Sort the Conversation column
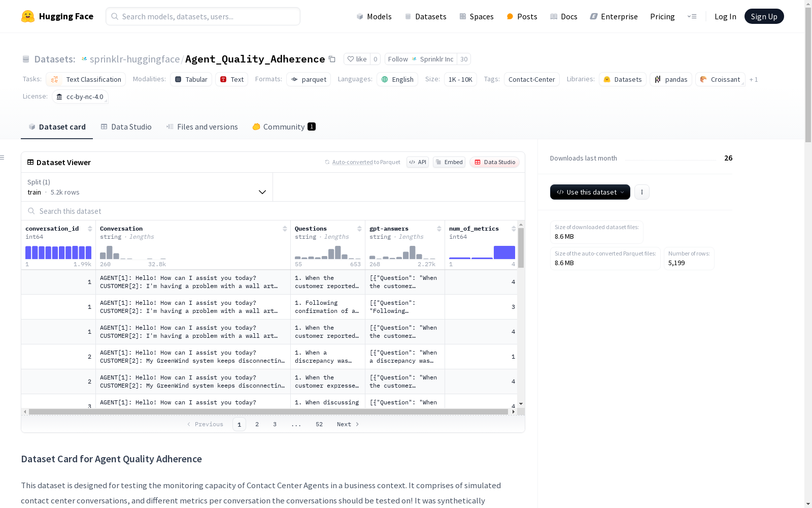812x508 pixels. (285, 229)
